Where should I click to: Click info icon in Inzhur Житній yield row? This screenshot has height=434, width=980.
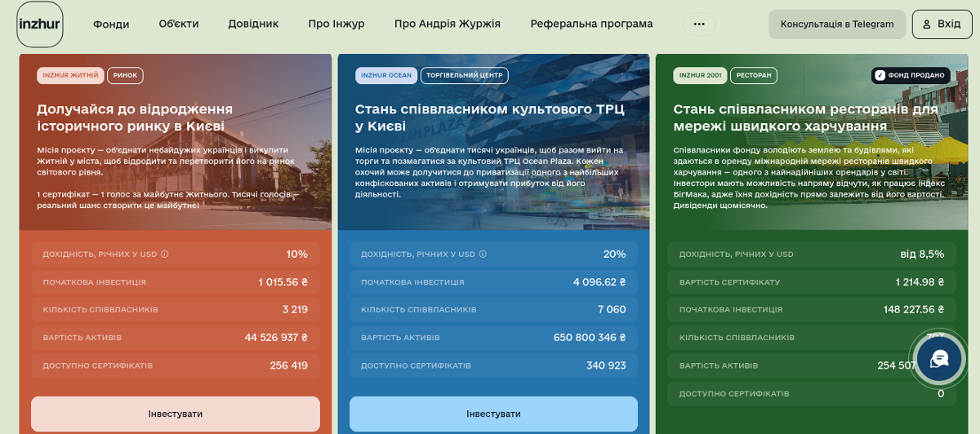coord(165,255)
